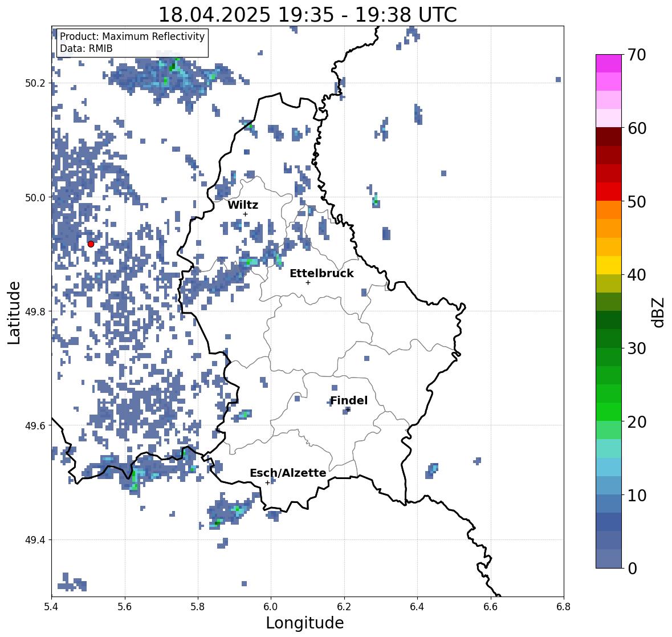Click the 'Data: RMIB' text
This screenshot has width=672, height=637.
86,48
